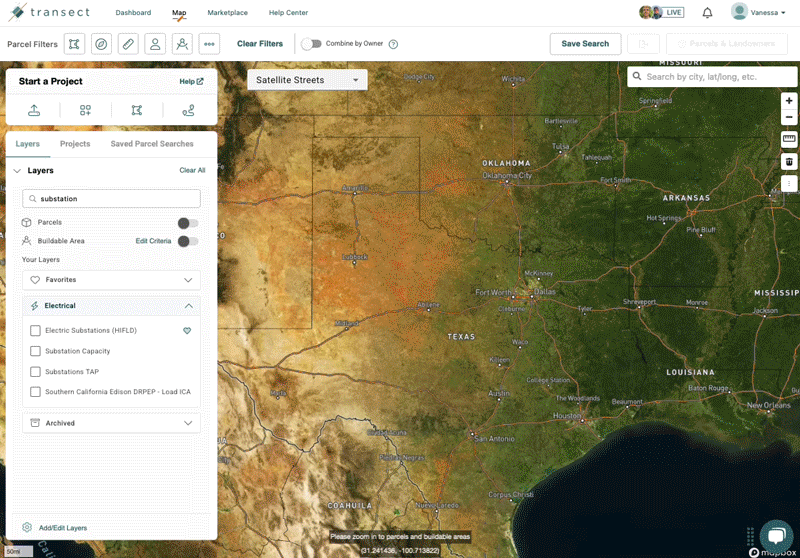Open the compass parcel filter icon
Image resolution: width=800 pixels, height=558 pixels.
[101, 44]
